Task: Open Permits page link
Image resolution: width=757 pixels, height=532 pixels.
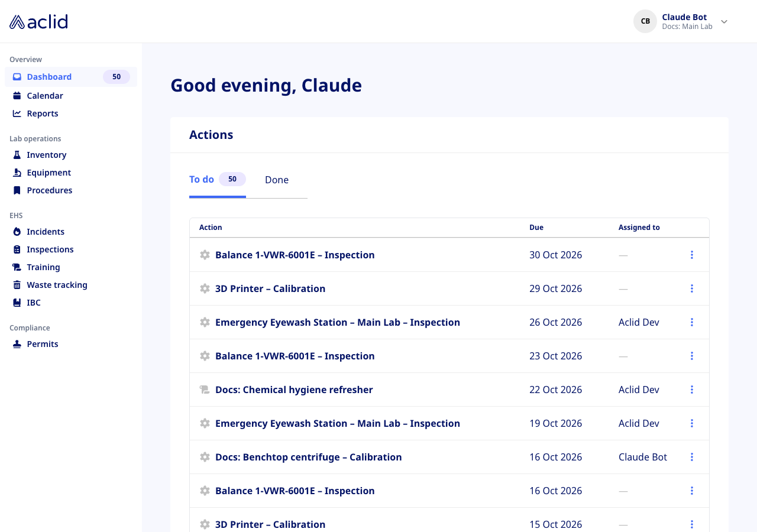Action: (x=43, y=344)
